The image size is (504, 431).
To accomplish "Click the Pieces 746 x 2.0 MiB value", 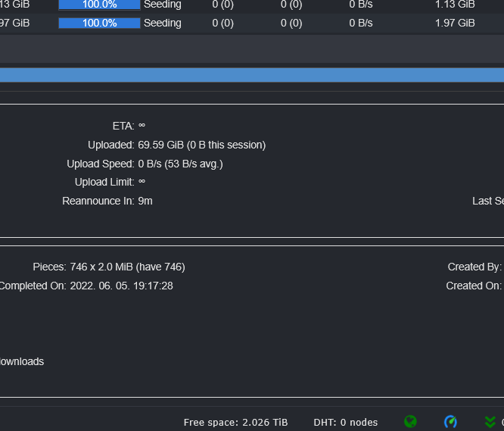I will click(x=127, y=267).
